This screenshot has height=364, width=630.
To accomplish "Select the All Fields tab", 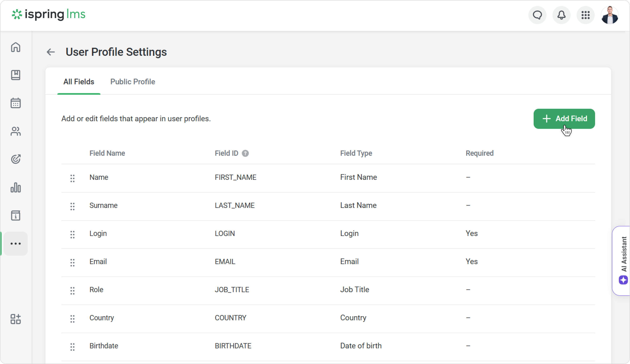I will [78, 82].
